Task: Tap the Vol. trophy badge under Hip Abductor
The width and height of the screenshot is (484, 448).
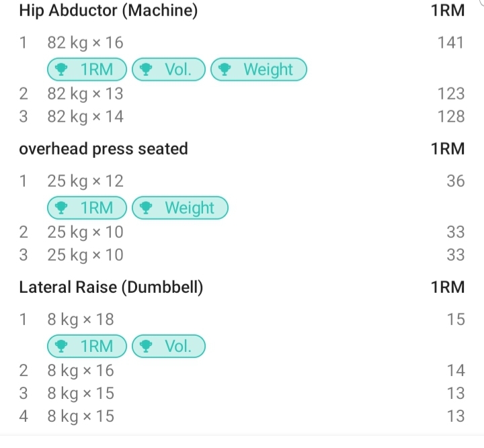Action: pyautogui.click(x=168, y=69)
